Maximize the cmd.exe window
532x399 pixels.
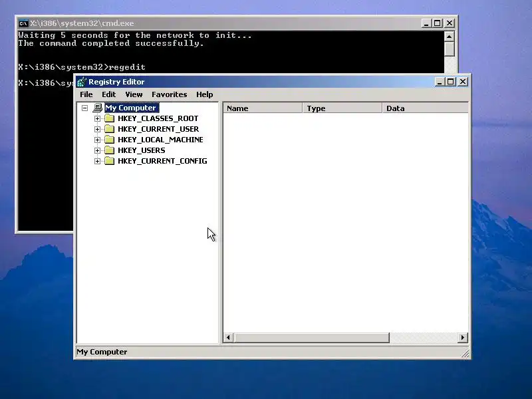click(x=438, y=23)
